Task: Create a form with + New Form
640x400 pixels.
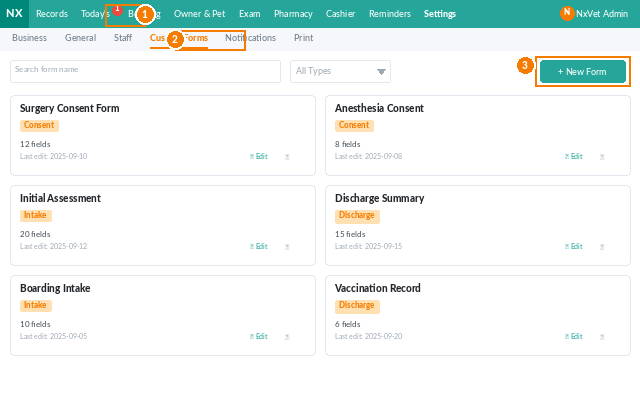Action: tap(582, 71)
